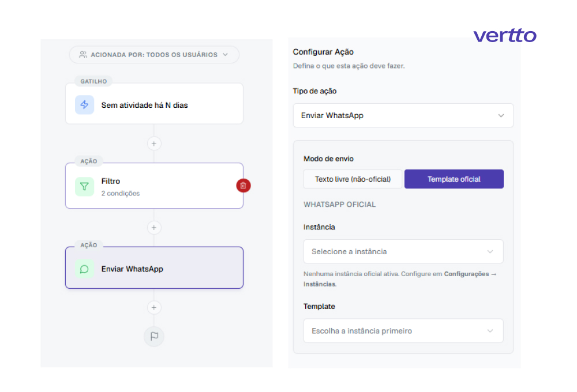Click the lightning bolt trigger icon
The image size is (577, 392).
point(84,105)
